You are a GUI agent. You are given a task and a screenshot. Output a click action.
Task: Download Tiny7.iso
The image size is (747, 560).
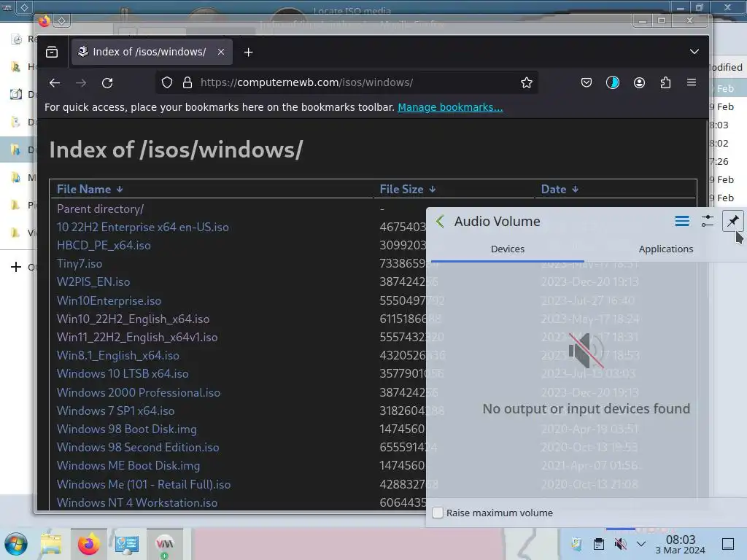tap(79, 264)
